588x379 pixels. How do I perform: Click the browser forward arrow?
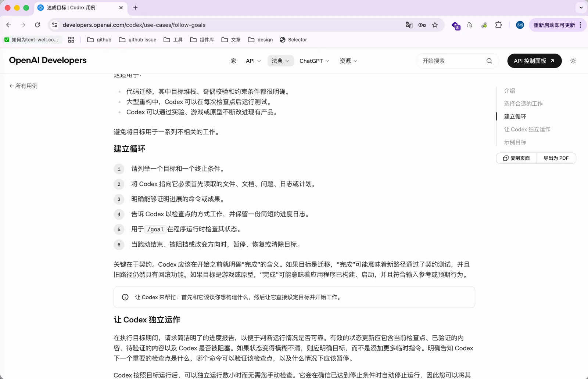[x=23, y=25]
